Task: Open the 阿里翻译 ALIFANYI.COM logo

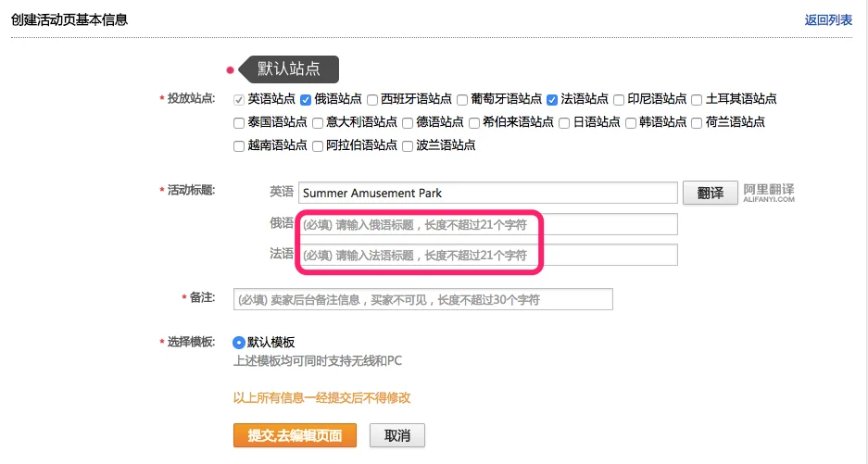Action: coord(768,193)
